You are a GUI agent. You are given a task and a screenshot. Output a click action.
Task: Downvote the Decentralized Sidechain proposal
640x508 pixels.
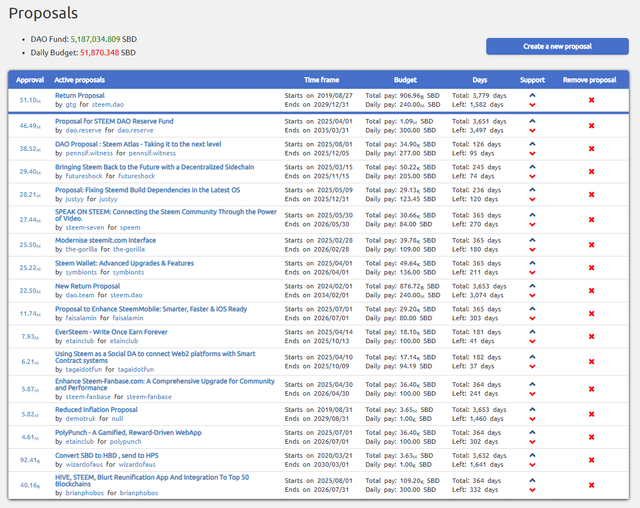[x=532, y=176]
